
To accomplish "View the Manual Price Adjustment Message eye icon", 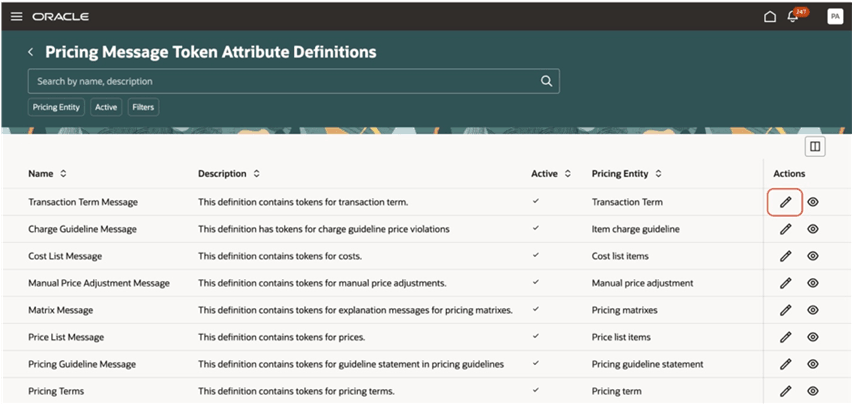I will pyautogui.click(x=813, y=283).
